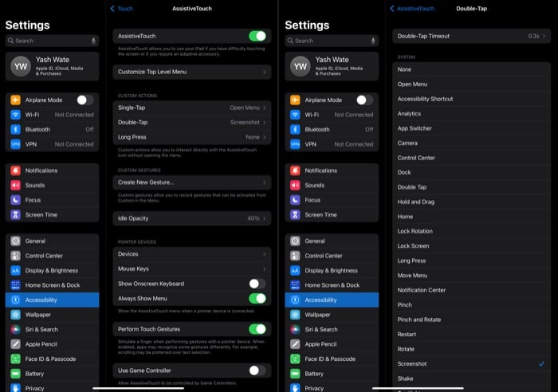Open Double-Tap action chevron showing Screenshot
The height and width of the screenshot is (392, 558).
(x=265, y=123)
